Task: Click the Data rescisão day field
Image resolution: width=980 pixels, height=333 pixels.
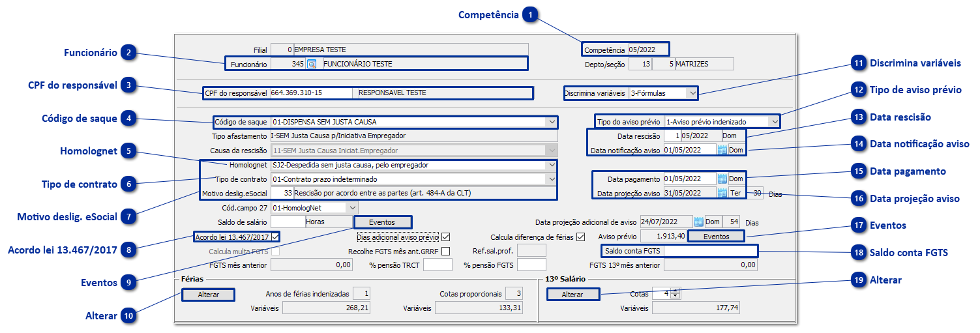Action: click(x=672, y=136)
